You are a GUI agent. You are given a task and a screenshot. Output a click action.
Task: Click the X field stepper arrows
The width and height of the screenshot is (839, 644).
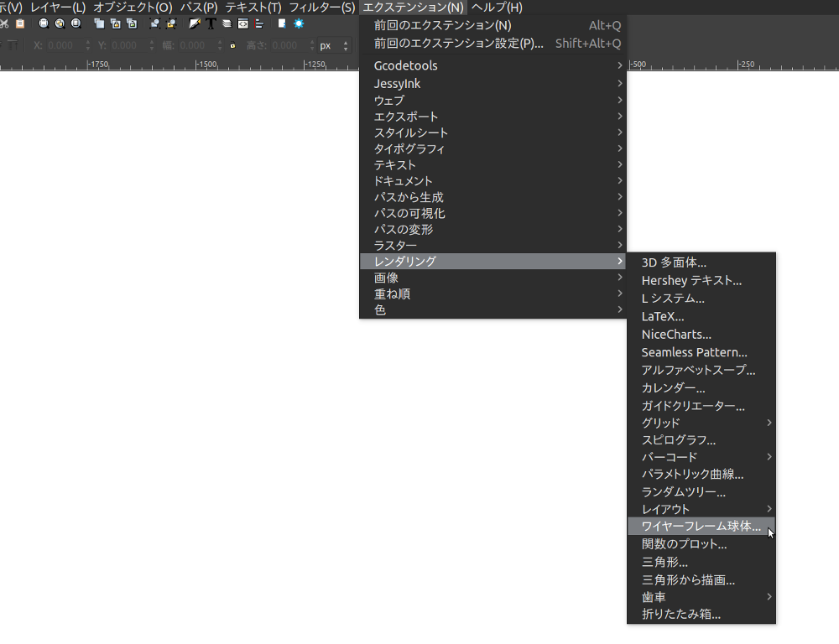point(88,45)
